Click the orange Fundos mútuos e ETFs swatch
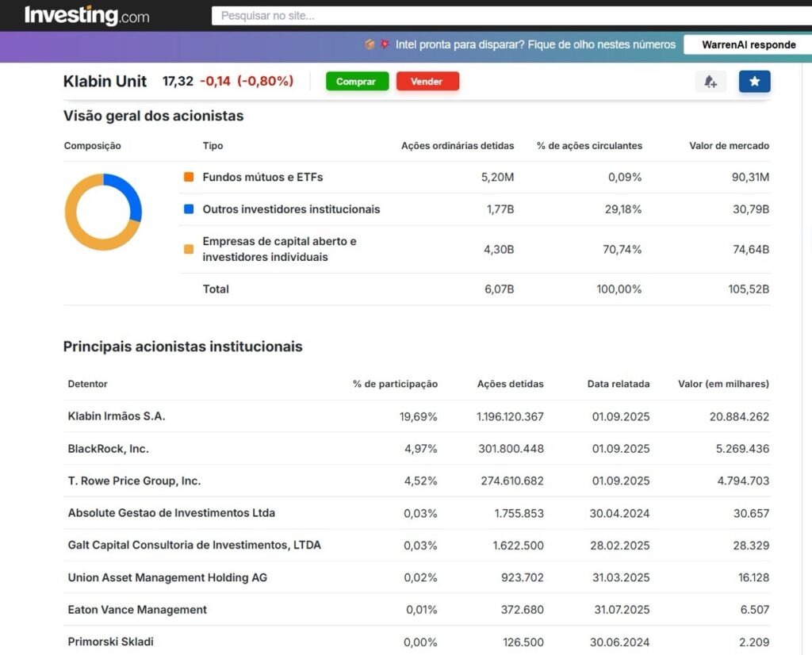This screenshot has height=655, width=812. [189, 178]
